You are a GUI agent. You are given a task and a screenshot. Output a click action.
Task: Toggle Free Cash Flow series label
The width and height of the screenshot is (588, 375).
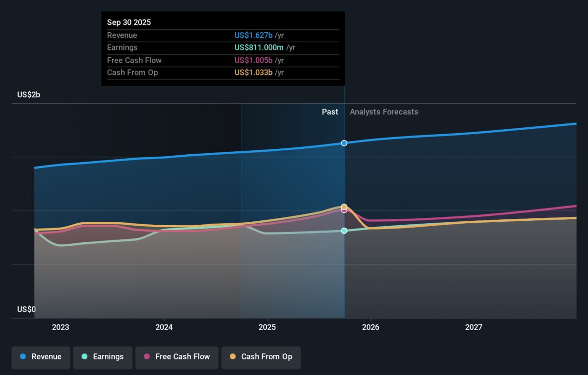click(182, 357)
